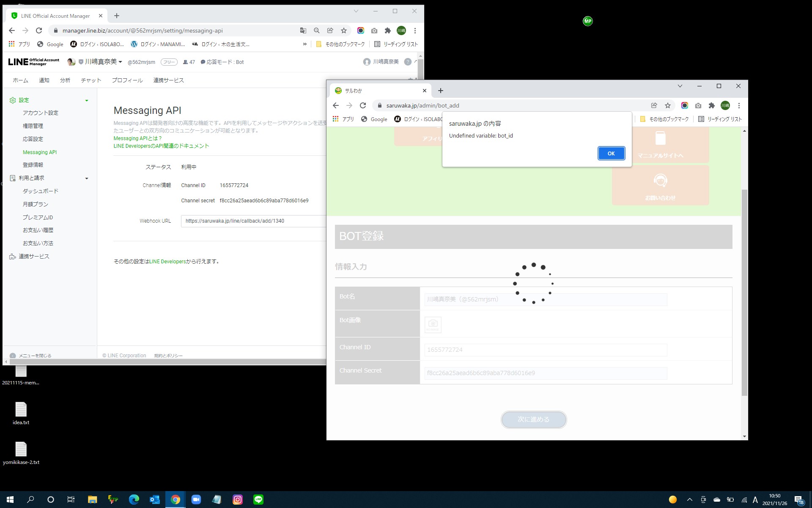Collapse the 設定 sidebar section

(87, 100)
